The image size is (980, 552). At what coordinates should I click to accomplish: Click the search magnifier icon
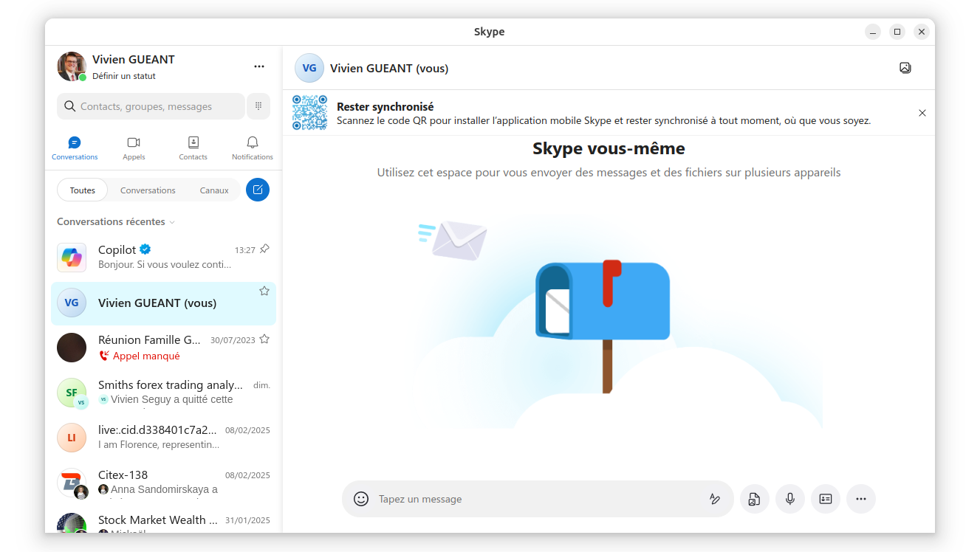pos(70,106)
